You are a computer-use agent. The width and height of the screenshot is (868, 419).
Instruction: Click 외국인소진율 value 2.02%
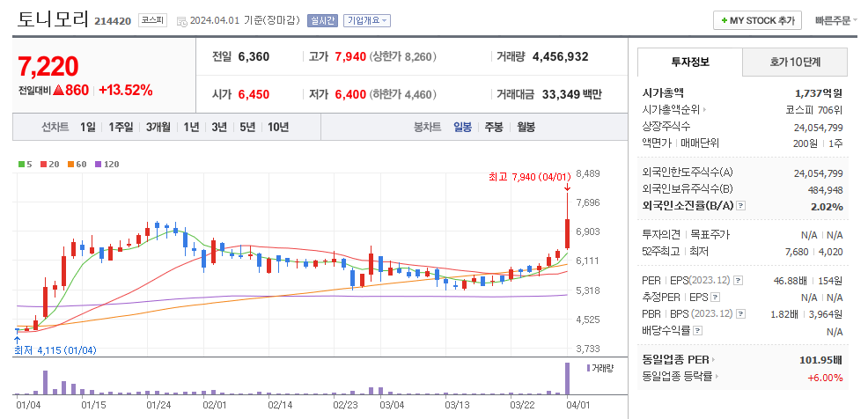(x=827, y=207)
